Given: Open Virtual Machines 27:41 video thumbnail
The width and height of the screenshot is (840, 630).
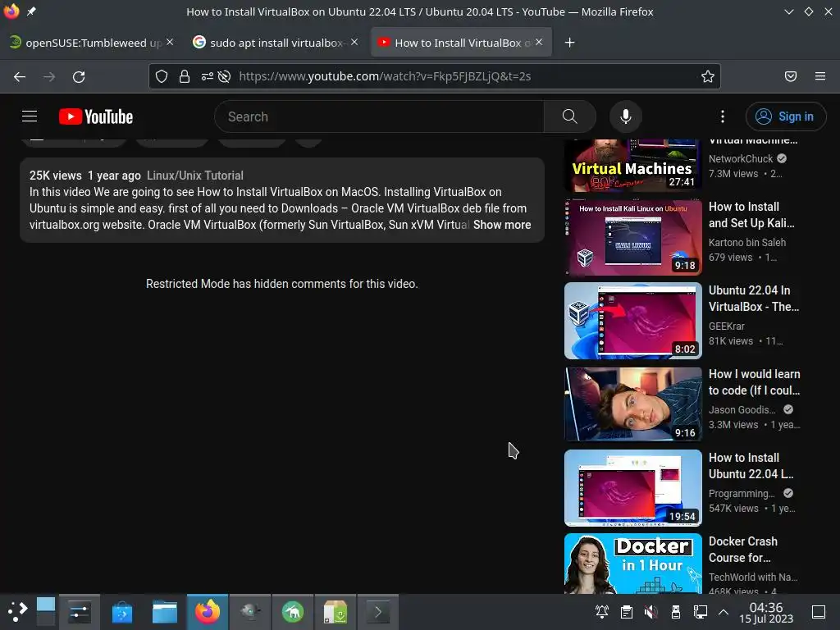Looking at the screenshot, I should point(632,166).
